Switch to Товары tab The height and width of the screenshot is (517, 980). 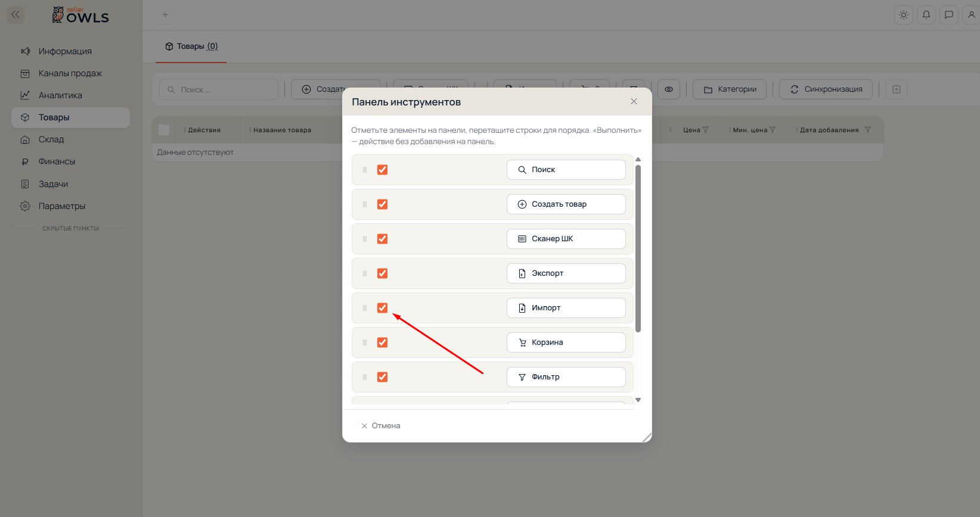[x=191, y=46]
